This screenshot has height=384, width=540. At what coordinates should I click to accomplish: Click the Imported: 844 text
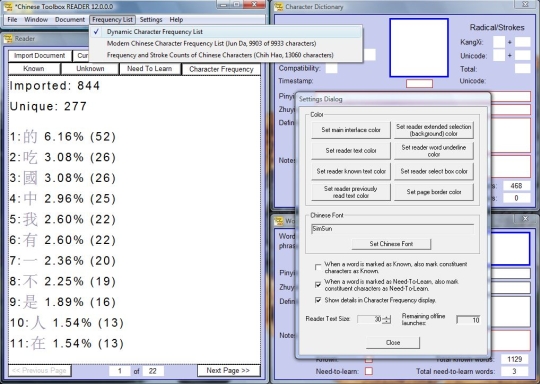[x=55, y=85]
